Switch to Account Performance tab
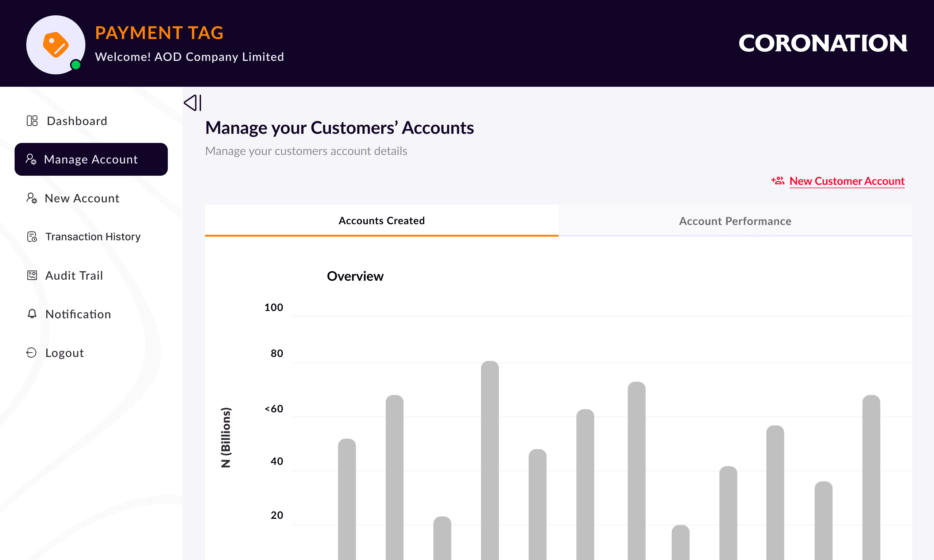 [x=735, y=221]
